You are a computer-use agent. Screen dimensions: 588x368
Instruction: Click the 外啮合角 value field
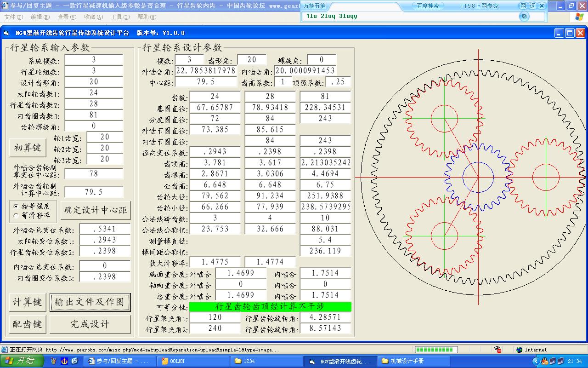(x=206, y=71)
